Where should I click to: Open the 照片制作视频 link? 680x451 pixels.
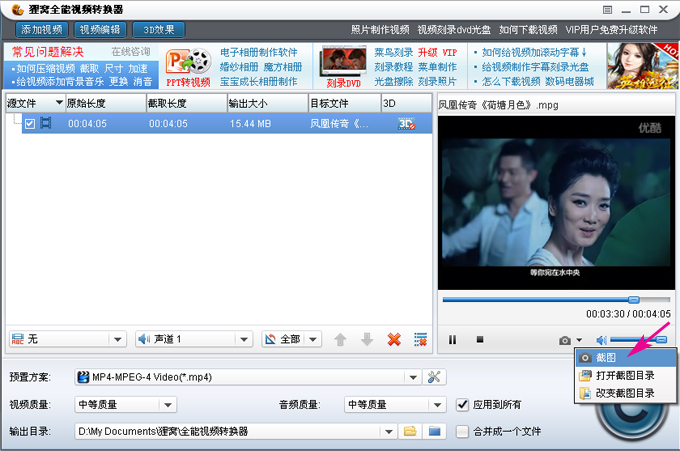point(380,30)
